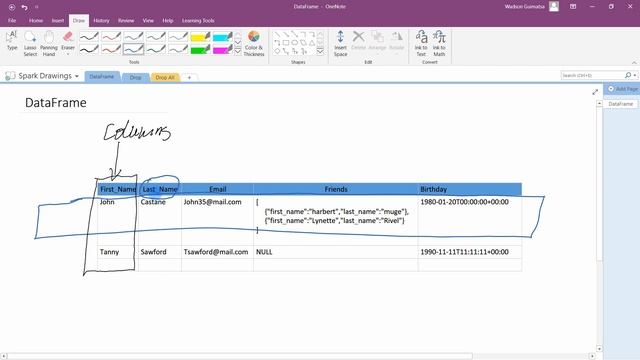Switch to the Home ribbon tab

(36, 20)
